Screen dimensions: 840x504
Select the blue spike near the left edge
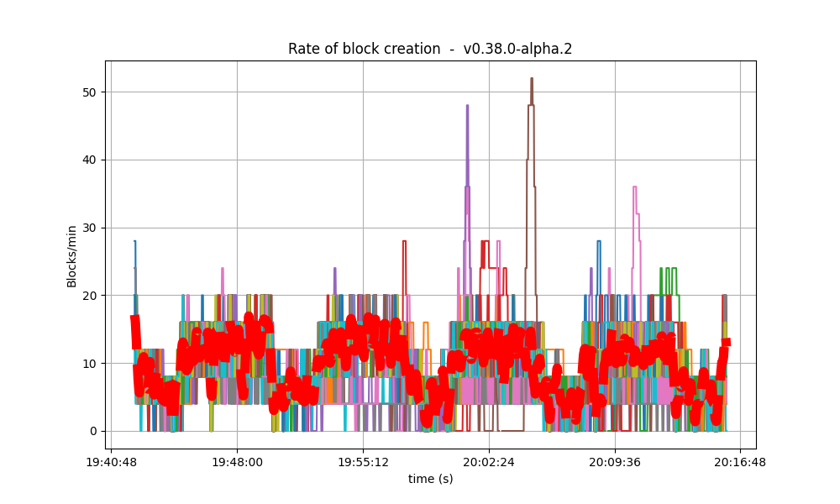pos(135,244)
